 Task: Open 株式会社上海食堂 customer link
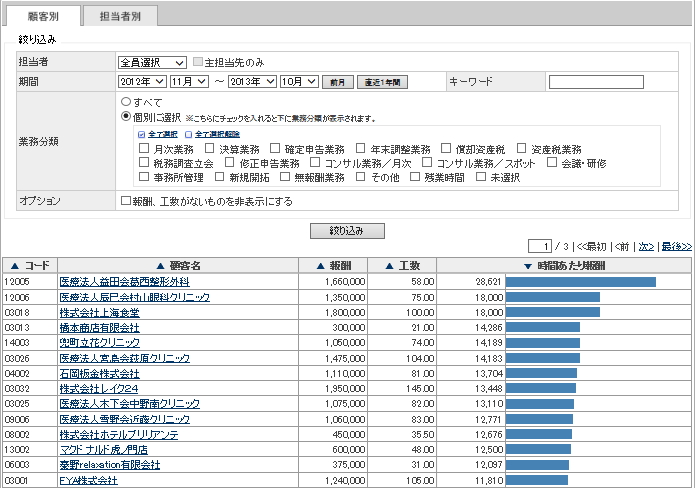click(100, 312)
